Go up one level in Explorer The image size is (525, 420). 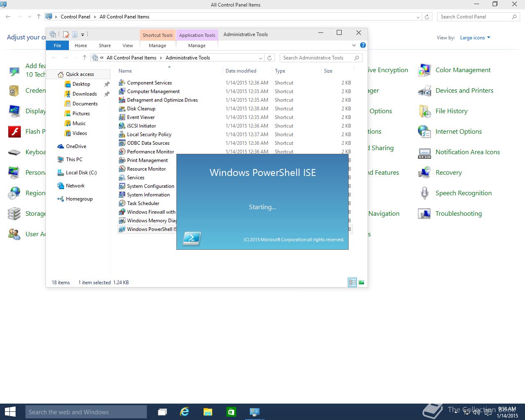84,58
